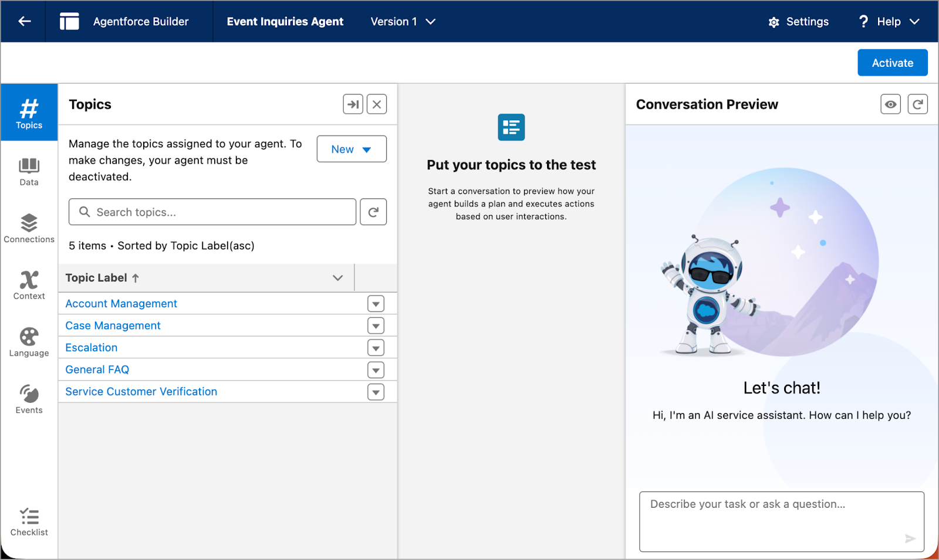Activate the Event Inquiries Agent

tap(892, 62)
